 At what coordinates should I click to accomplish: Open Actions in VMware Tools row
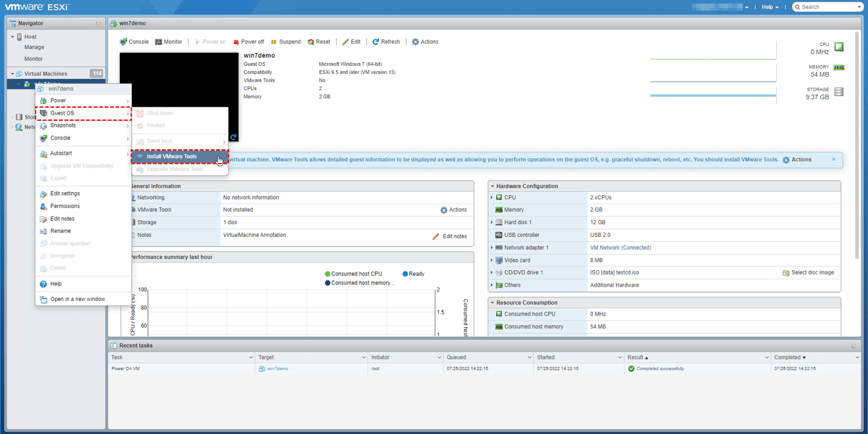(453, 210)
